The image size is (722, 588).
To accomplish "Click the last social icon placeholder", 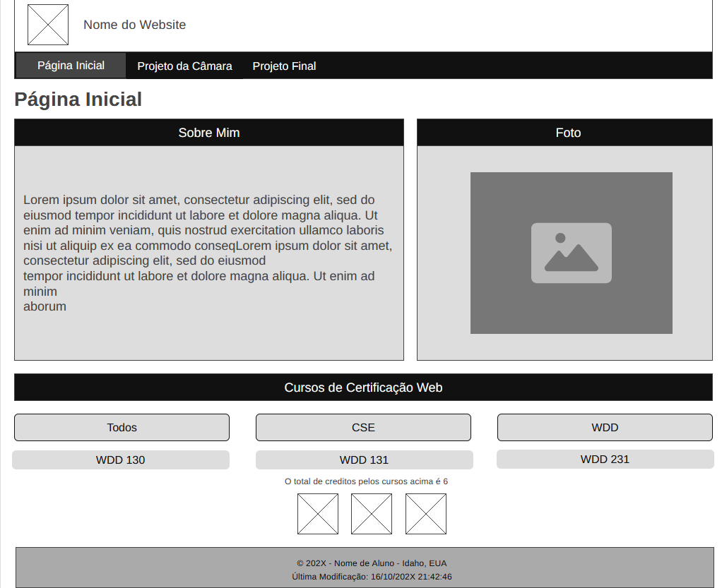I will [x=426, y=514].
